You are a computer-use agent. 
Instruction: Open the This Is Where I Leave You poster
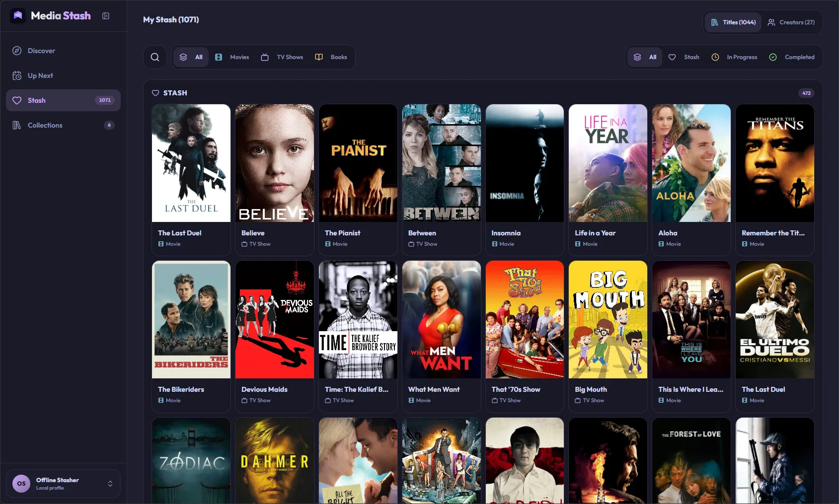pyautogui.click(x=691, y=320)
